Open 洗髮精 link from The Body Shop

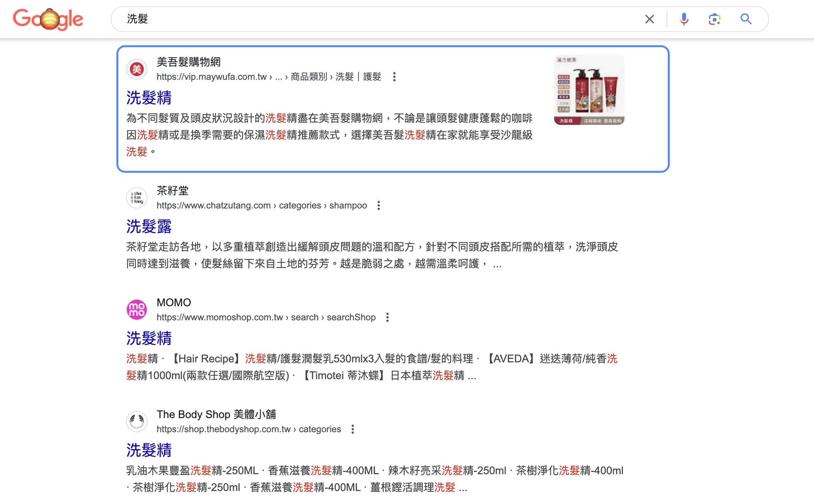click(x=149, y=450)
